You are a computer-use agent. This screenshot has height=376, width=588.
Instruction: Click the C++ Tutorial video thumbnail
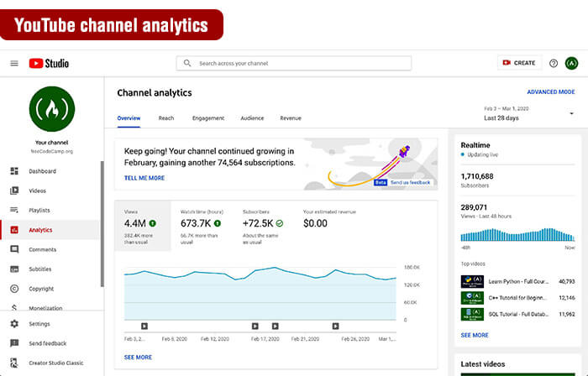[472, 298]
